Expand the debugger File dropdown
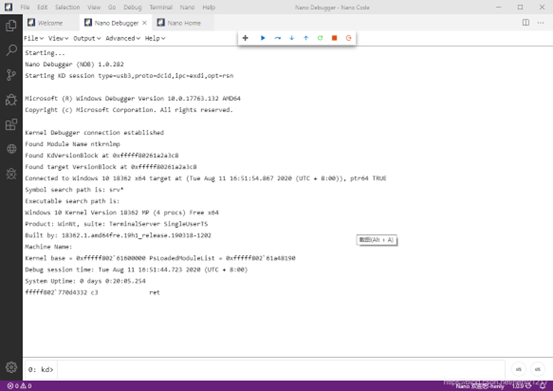The width and height of the screenshot is (553, 391). coord(34,38)
